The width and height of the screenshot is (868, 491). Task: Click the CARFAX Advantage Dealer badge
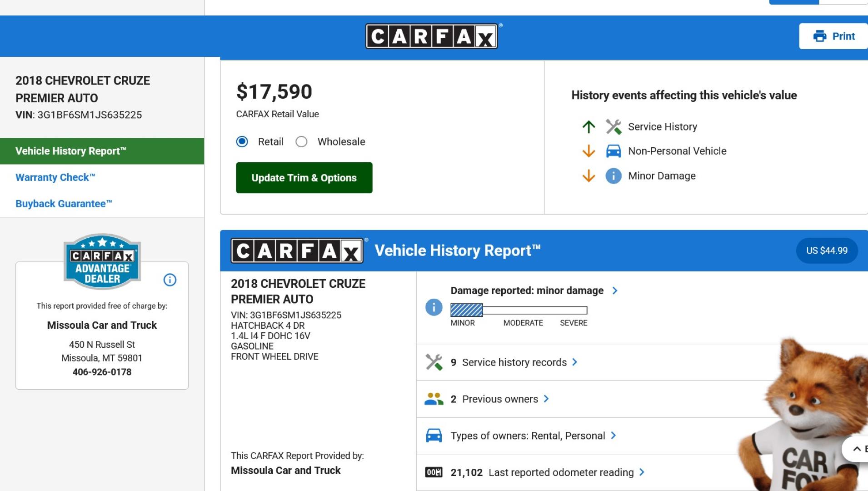point(102,261)
